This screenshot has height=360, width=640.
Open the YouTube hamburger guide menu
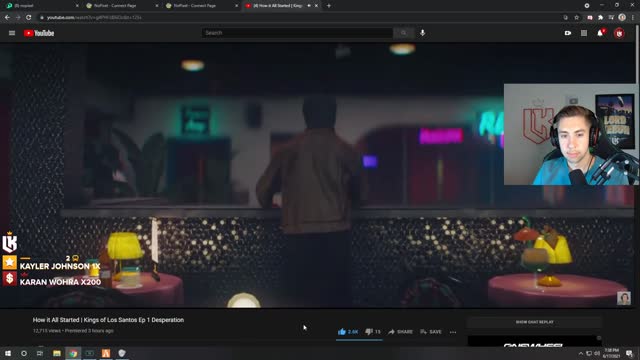(12, 33)
